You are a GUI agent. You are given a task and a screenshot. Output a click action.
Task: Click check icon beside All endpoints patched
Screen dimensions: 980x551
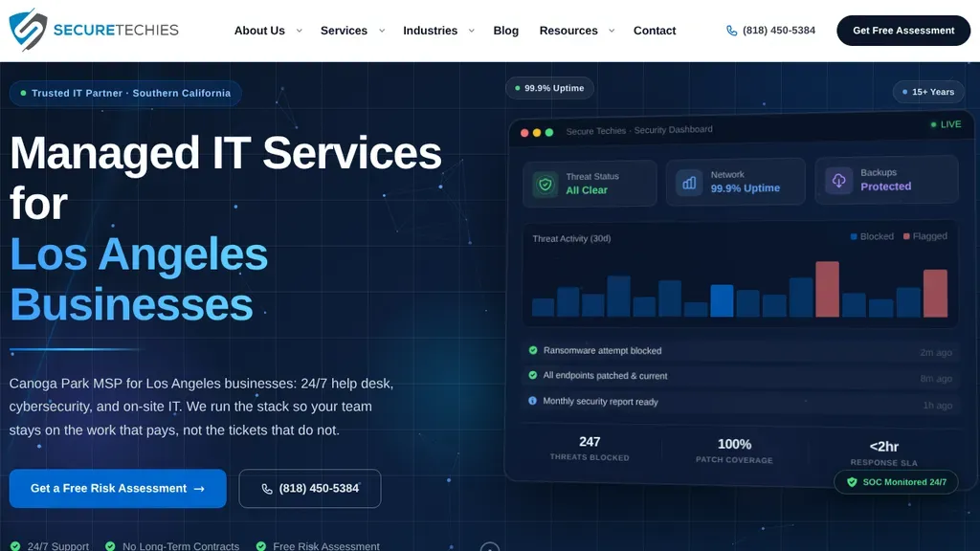[x=532, y=375]
